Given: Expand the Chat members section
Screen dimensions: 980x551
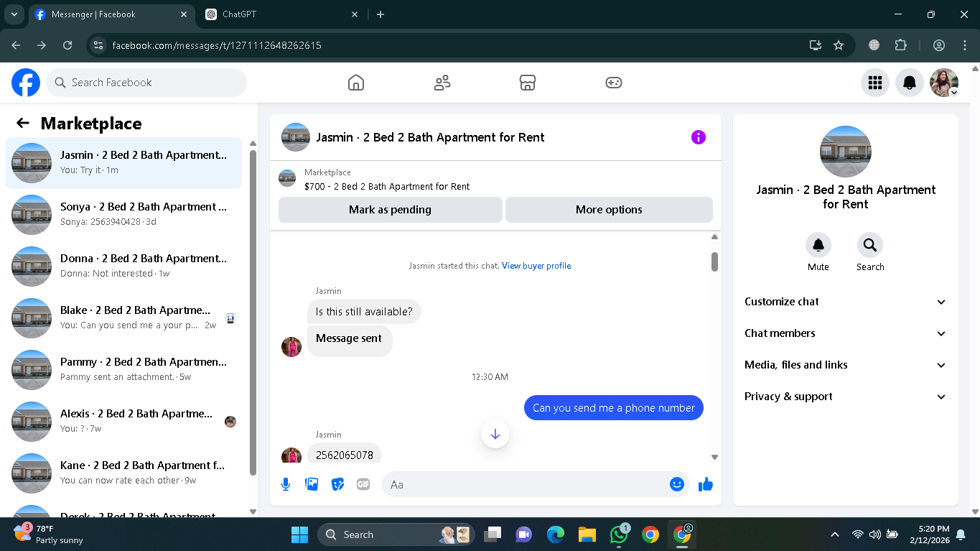Looking at the screenshot, I should (846, 333).
